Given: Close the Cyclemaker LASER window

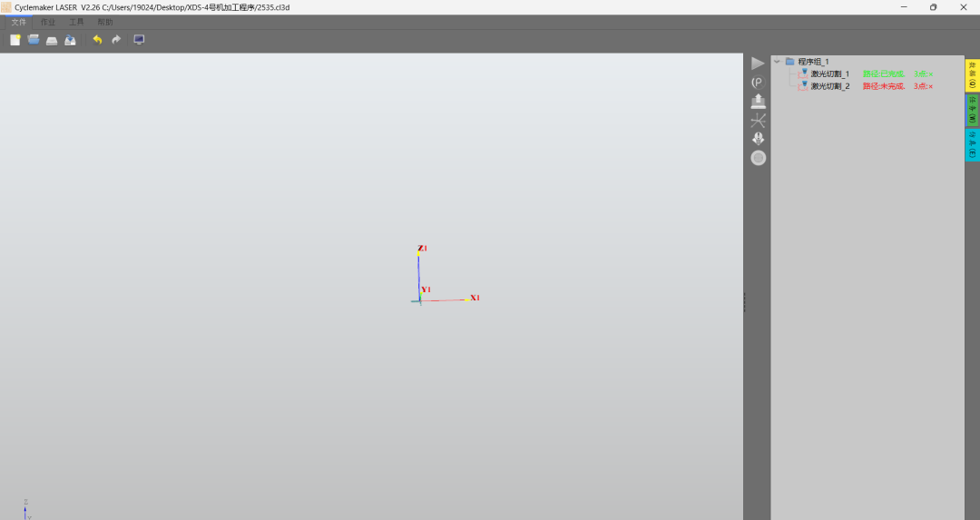Looking at the screenshot, I should [x=963, y=7].
